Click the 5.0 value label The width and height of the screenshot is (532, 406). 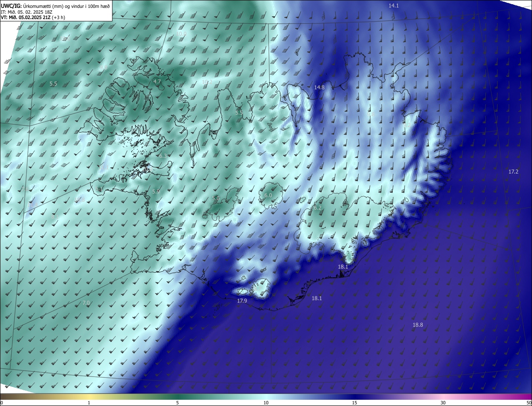click(x=216, y=198)
